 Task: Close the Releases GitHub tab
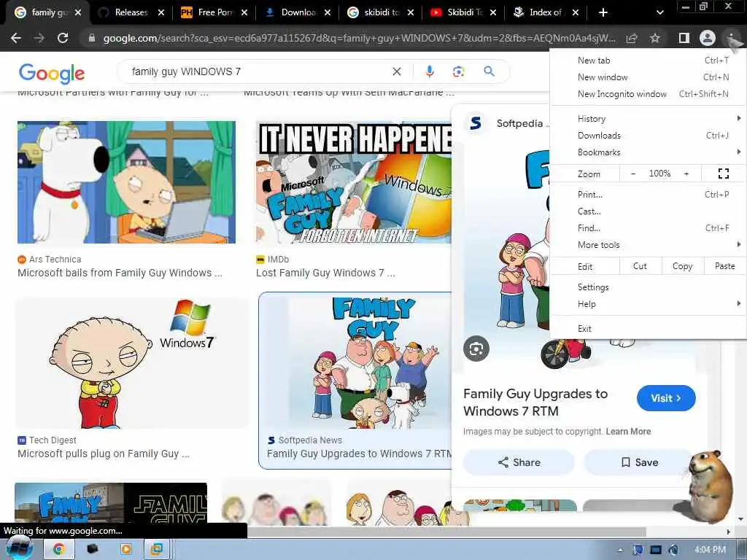click(x=161, y=12)
